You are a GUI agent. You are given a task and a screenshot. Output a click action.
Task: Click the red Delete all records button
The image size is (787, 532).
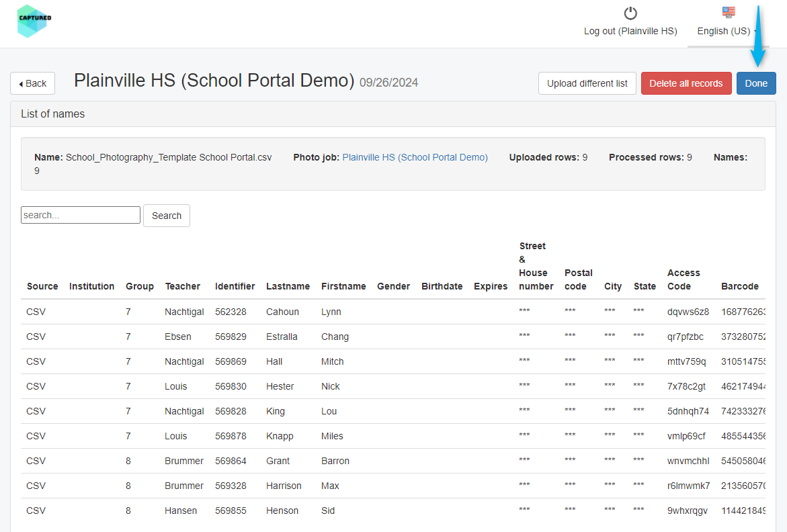coord(686,83)
